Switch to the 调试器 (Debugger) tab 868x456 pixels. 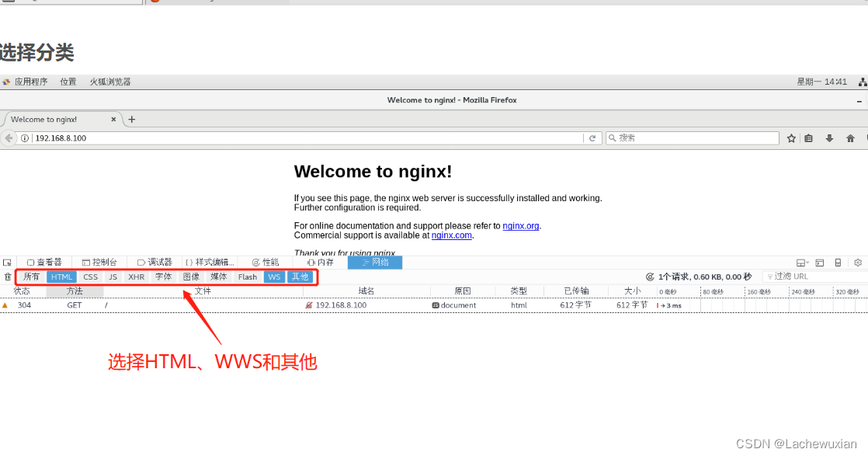[155, 263]
